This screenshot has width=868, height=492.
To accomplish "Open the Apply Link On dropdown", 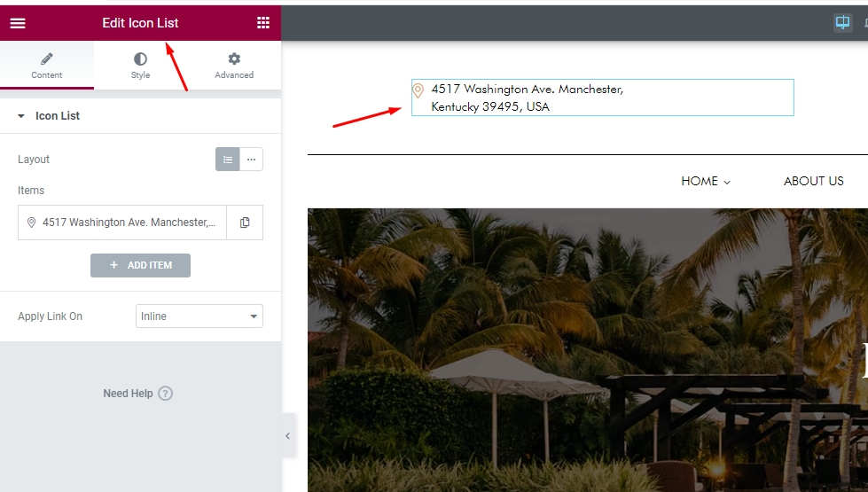I will click(x=199, y=316).
